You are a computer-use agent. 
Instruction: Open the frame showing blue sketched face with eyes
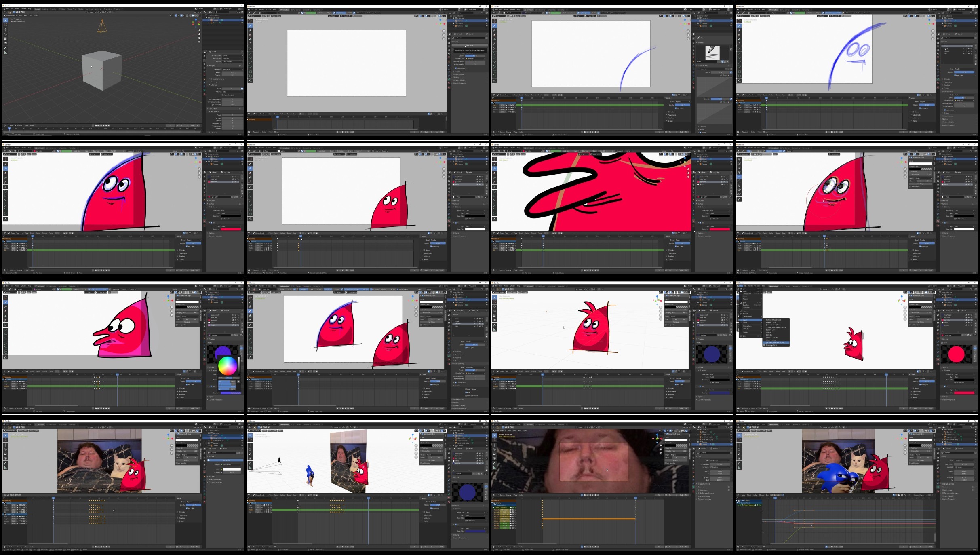(x=857, y=71)
